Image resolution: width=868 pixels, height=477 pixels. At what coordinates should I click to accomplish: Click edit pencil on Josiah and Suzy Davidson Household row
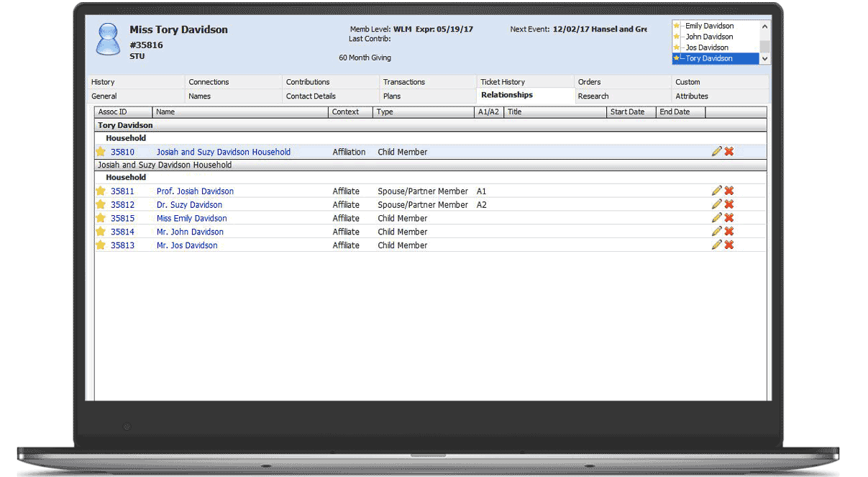(x=716, y=151)
